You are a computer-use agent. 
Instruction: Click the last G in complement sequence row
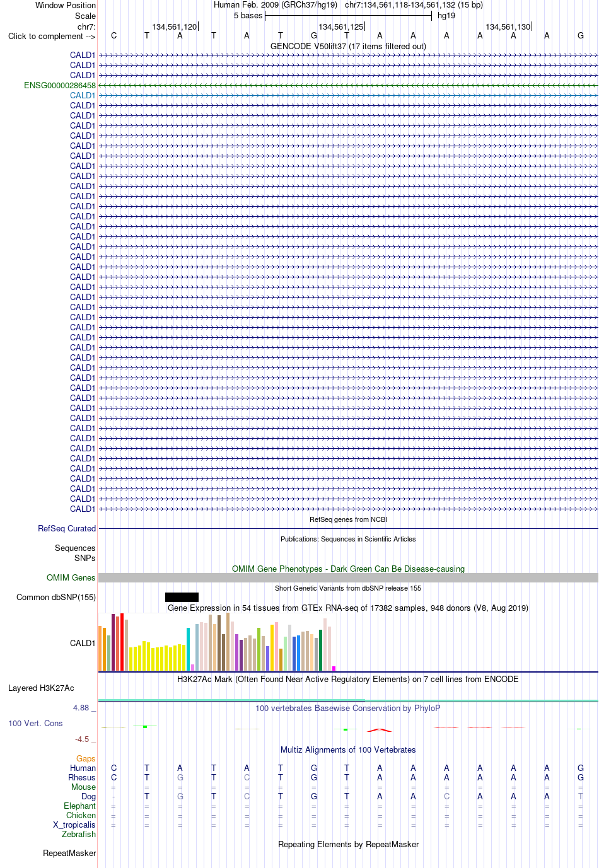pos(580,36)
